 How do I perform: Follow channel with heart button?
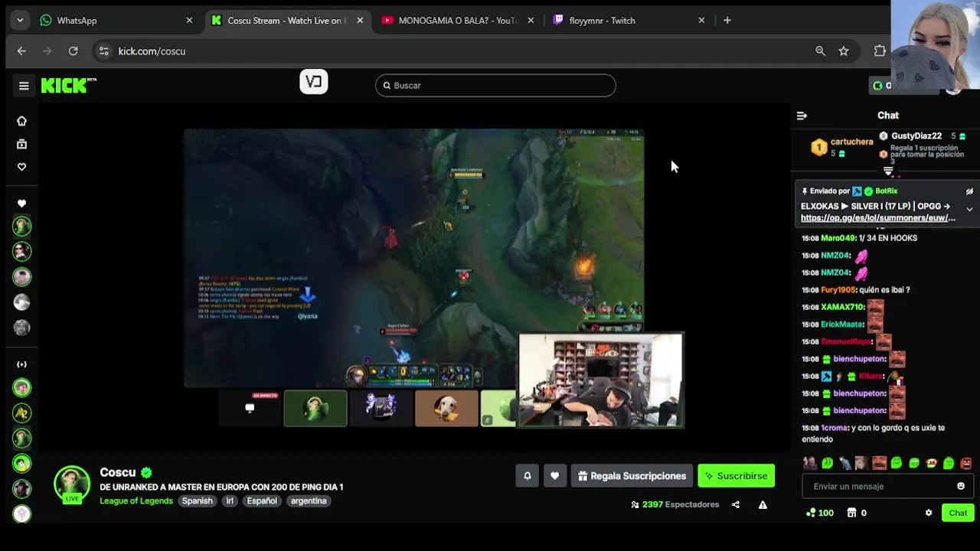[x=555, y=476]
